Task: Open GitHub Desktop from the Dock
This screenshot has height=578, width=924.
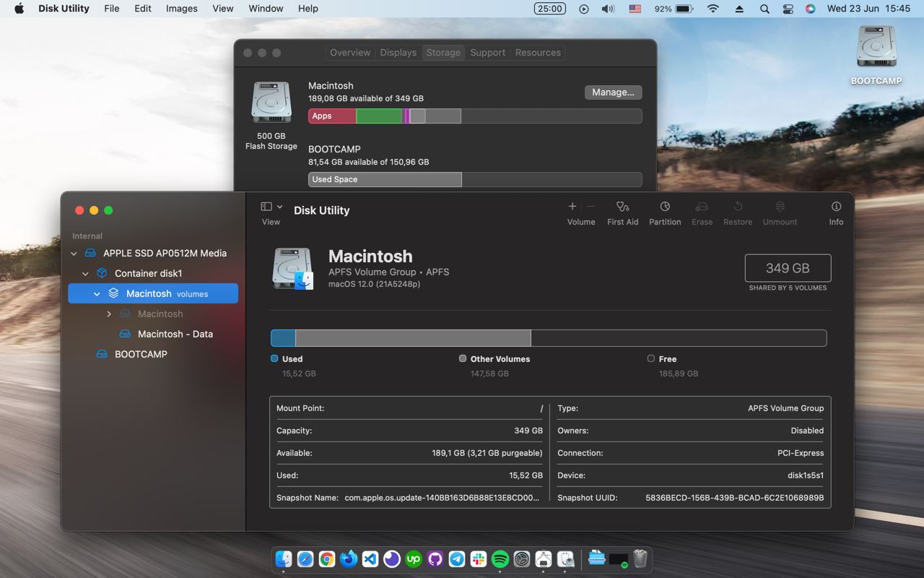Action: pos(435,558)
